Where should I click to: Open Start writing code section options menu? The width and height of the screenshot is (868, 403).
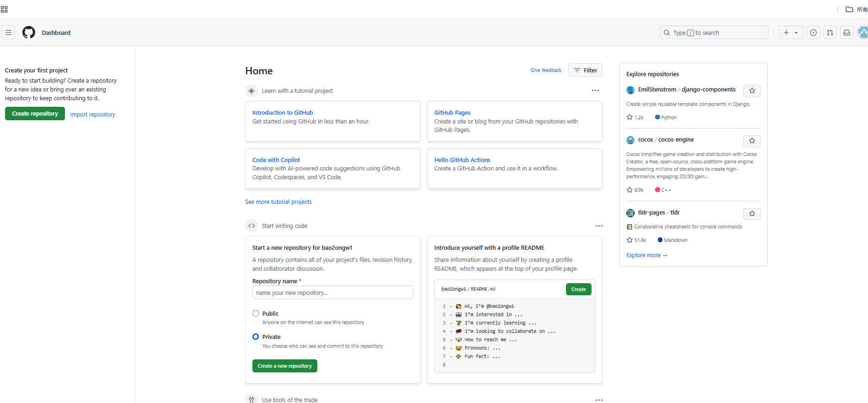click(599, 226)
